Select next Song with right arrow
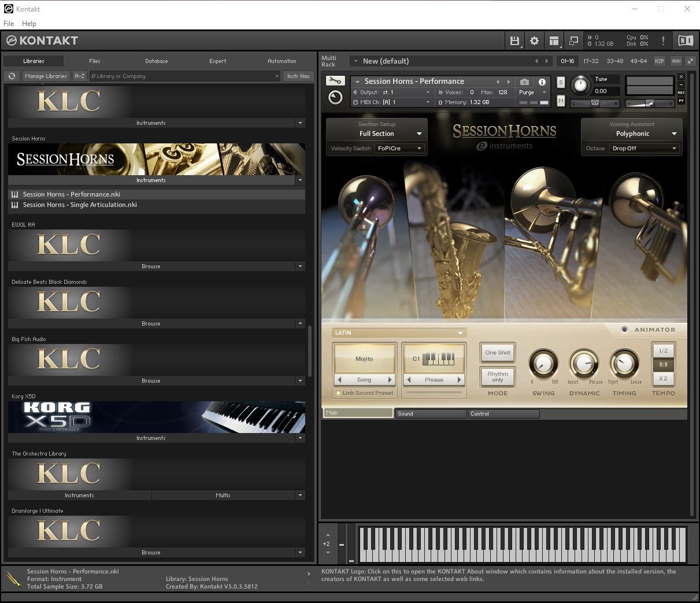 [390, 380]
